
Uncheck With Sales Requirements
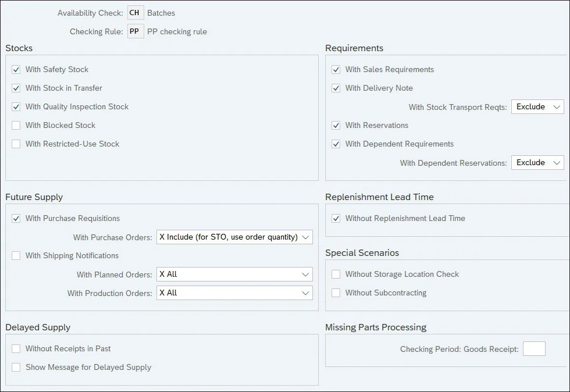click(x=336, y=70)
